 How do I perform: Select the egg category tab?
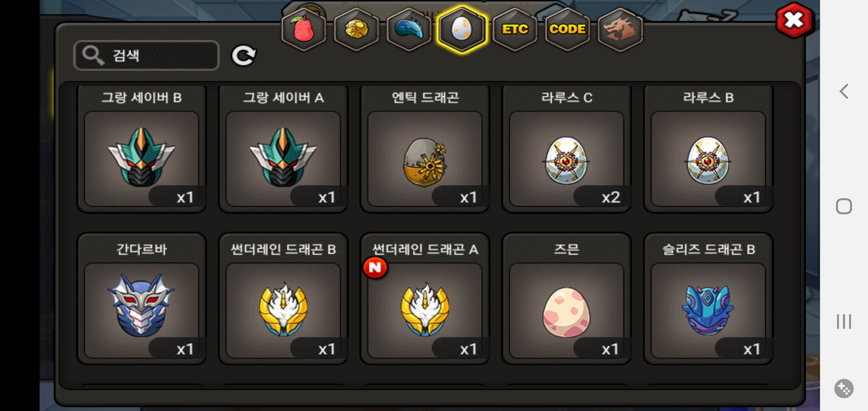461,29
